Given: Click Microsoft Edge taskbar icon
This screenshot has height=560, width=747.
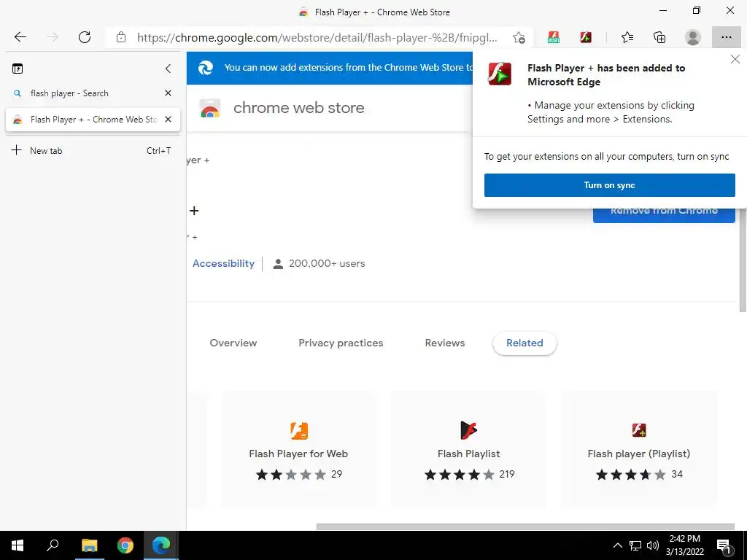Looking at the screenshot, I should (161, 545).
